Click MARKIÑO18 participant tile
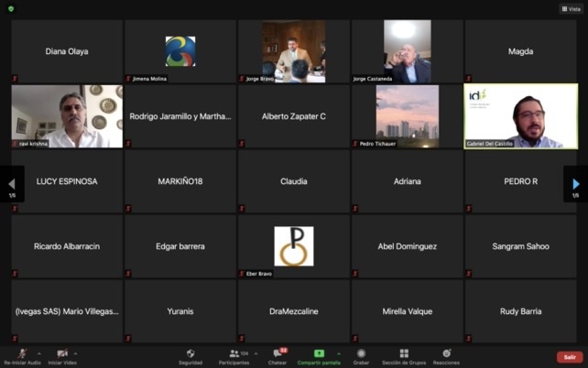Image resolution: width=588 pixels, height=368 pixels. (180, 181)
